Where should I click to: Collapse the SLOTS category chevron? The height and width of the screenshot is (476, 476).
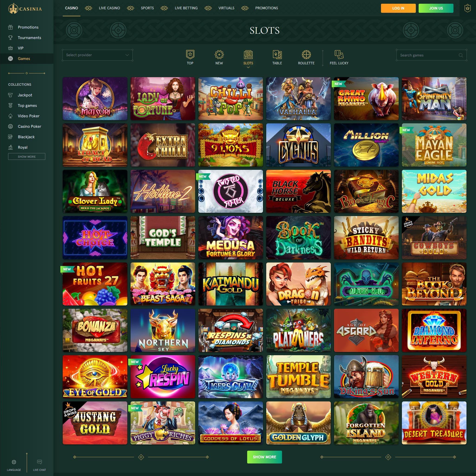click(x=248, y=67)
